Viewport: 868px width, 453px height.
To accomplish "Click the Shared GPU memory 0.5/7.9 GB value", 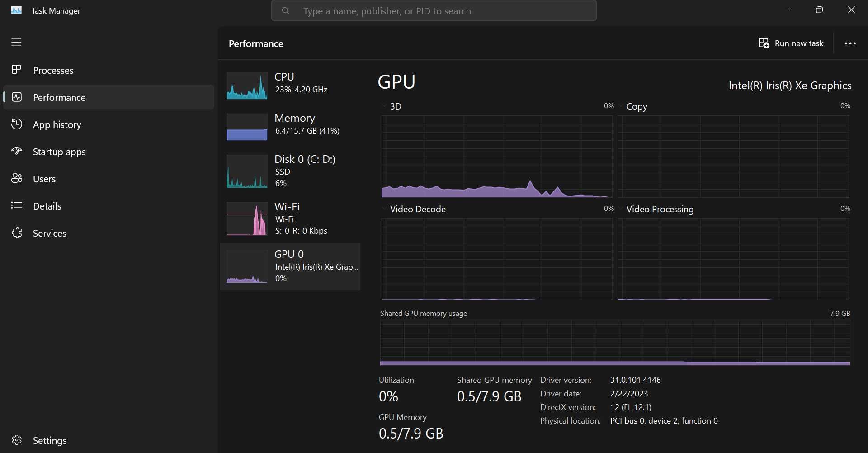I will coord(489,396).
